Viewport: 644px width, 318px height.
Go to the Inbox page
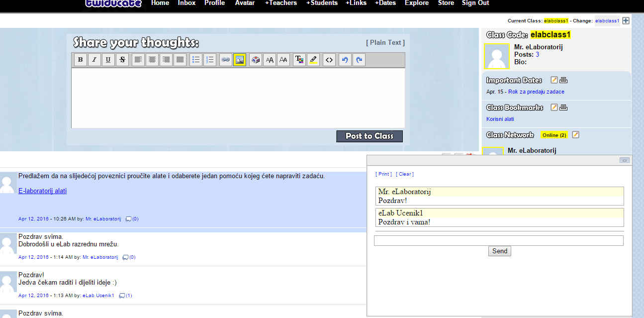(x=186, y=3)
